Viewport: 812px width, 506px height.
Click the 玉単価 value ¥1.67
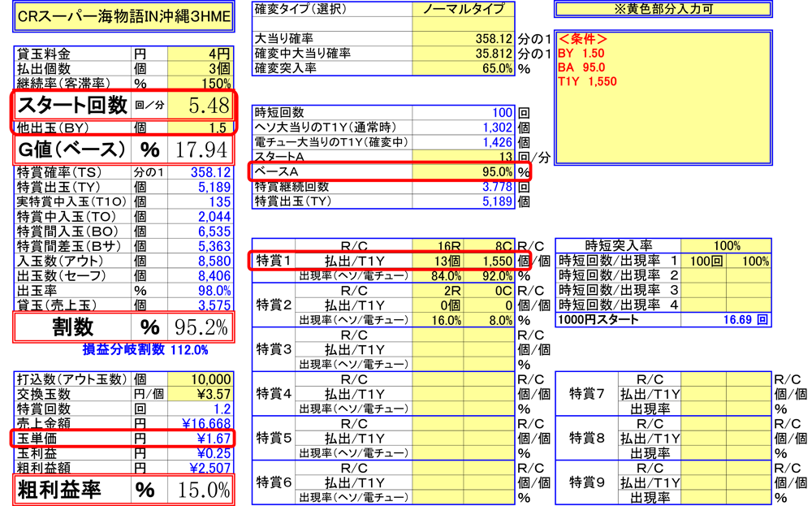click(201, 438)
